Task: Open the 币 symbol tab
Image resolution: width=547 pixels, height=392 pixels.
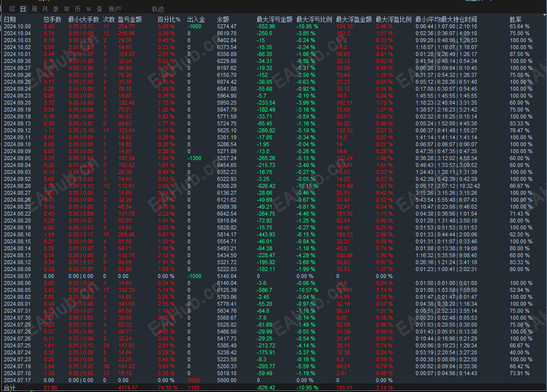Action: pyautogui.click(x=77, y=9)
